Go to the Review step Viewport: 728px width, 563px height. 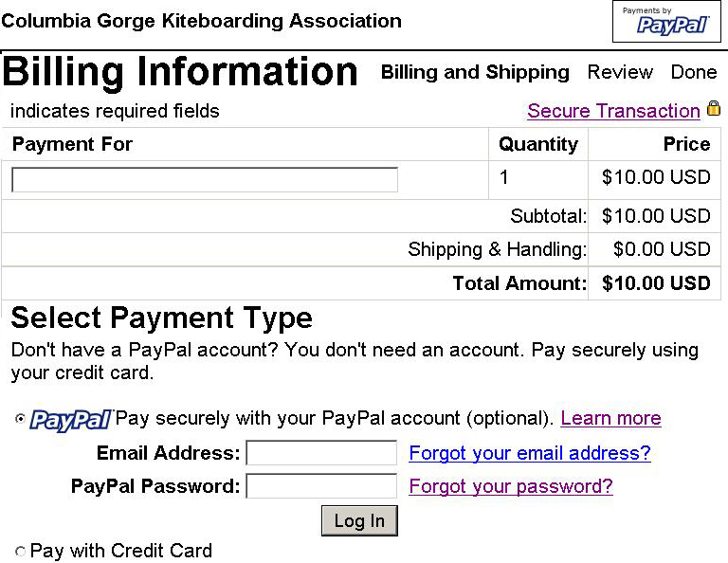tap(620, 72)
